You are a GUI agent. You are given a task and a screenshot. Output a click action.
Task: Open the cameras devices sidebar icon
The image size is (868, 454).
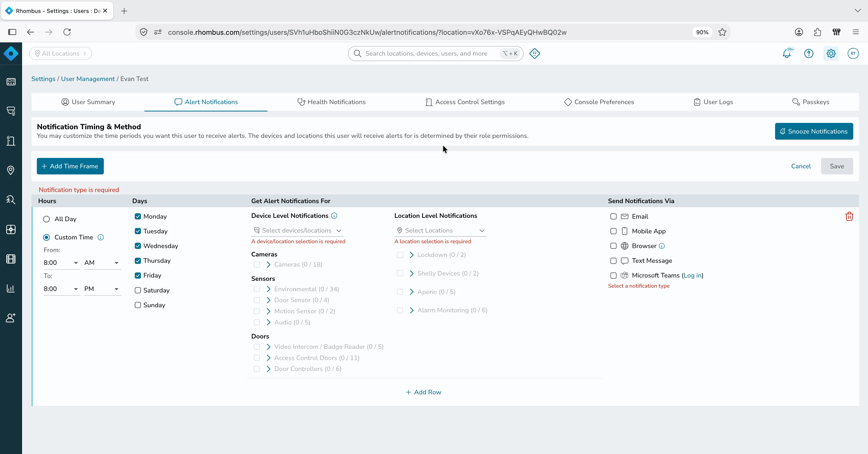pyautogui.click(x=11, y=111)
